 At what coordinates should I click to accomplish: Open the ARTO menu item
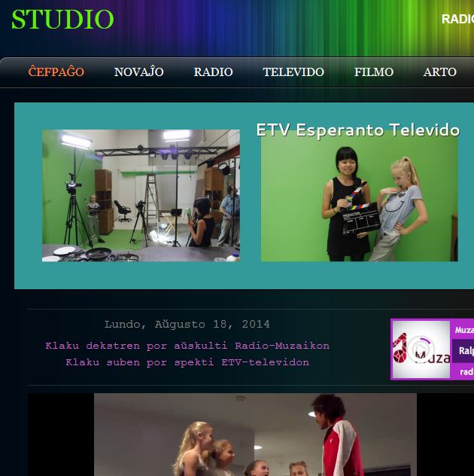point(439,72)
